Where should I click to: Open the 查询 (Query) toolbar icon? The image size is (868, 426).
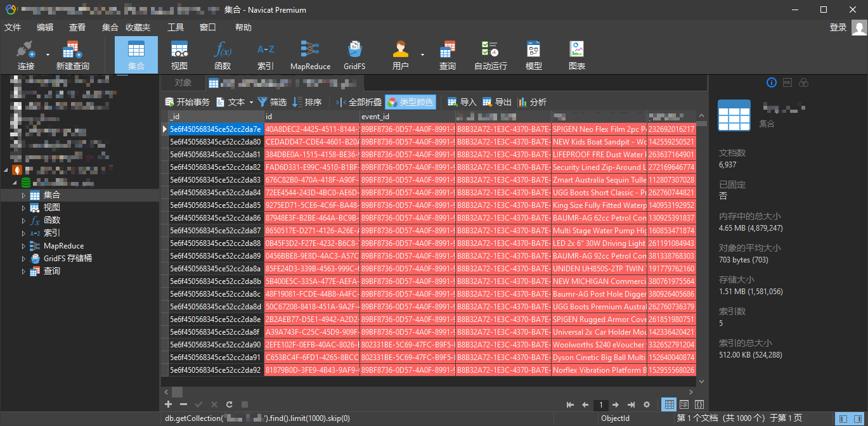448,55
